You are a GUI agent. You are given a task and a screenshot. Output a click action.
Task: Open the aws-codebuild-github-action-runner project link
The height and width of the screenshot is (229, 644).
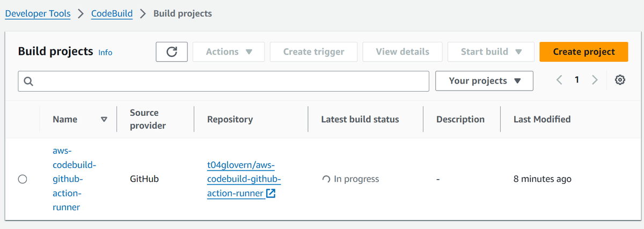coord(67,179)
